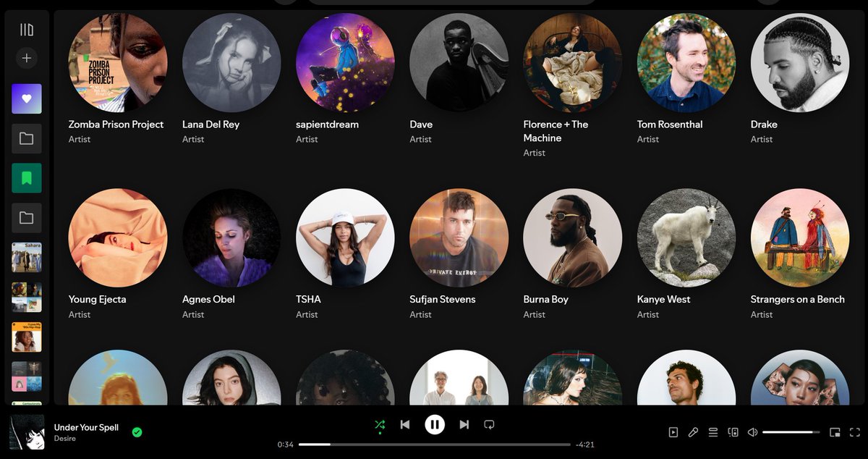The image size is (868, 459).
Task: Enter full screen mode icon
Action: tap(855, 432)
